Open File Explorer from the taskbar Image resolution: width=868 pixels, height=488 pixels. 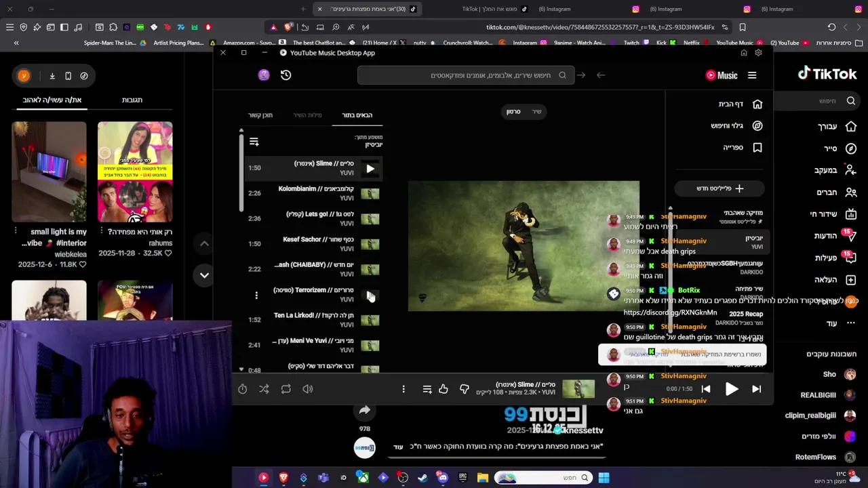[x=483, y=478]
